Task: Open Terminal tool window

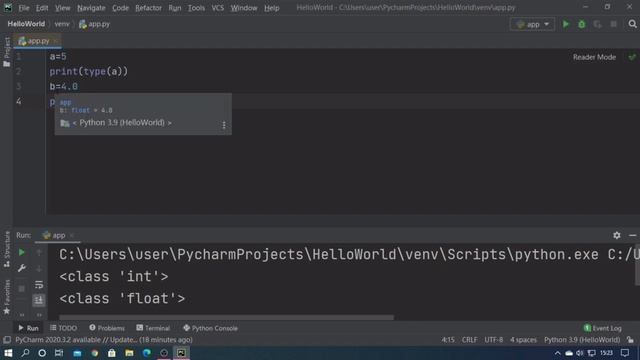Action: pos(153,328)
